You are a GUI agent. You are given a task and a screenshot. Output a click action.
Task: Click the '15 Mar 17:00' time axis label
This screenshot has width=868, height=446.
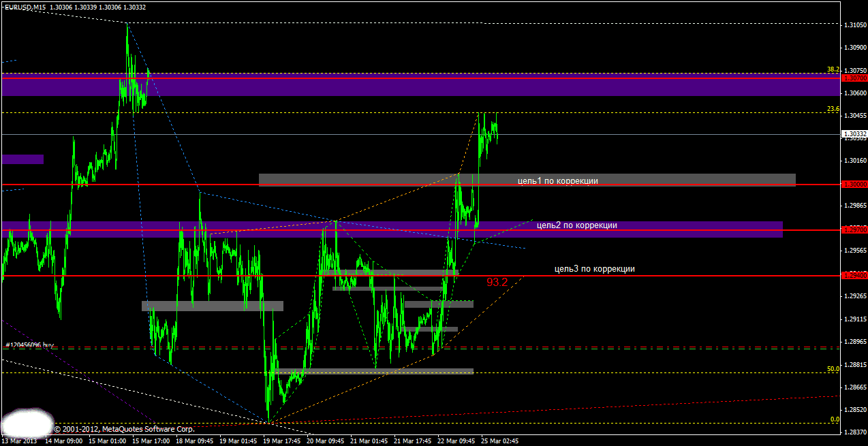(x=151, y=441)
